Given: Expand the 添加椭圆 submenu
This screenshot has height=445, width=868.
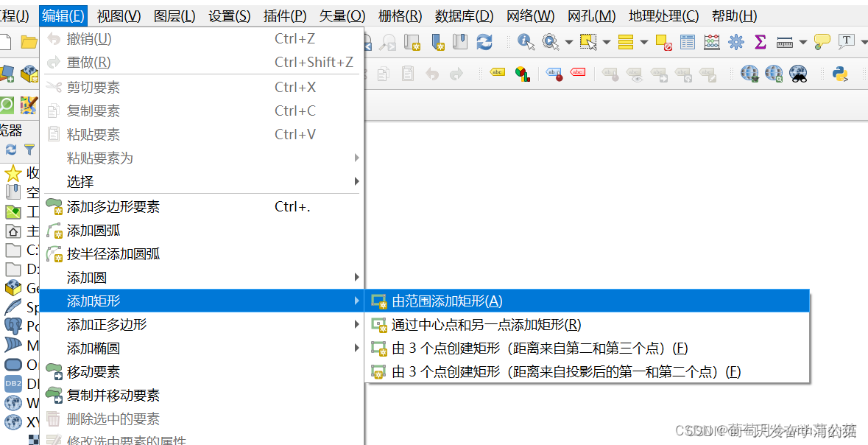Looking at the screenshot, I should tap(202, 348).
